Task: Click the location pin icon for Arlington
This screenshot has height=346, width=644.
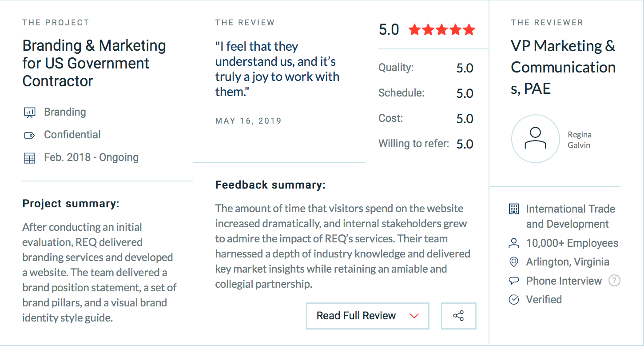Action: 513,262
